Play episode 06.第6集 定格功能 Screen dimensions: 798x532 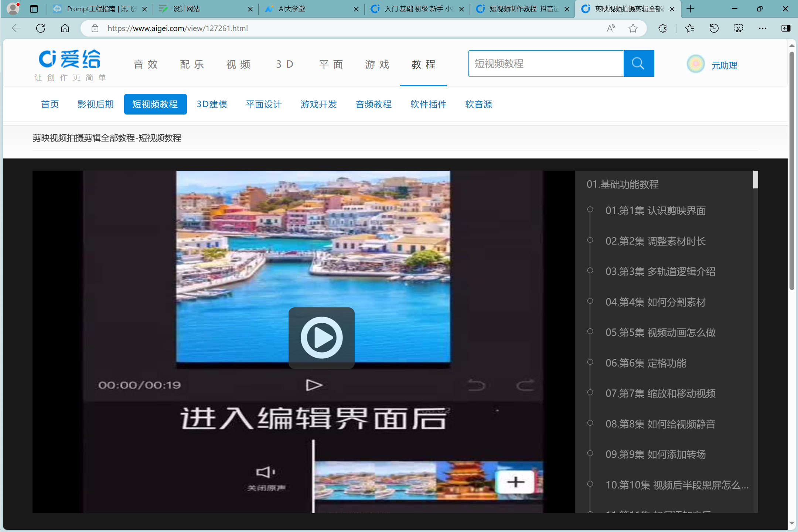point(646,363)
